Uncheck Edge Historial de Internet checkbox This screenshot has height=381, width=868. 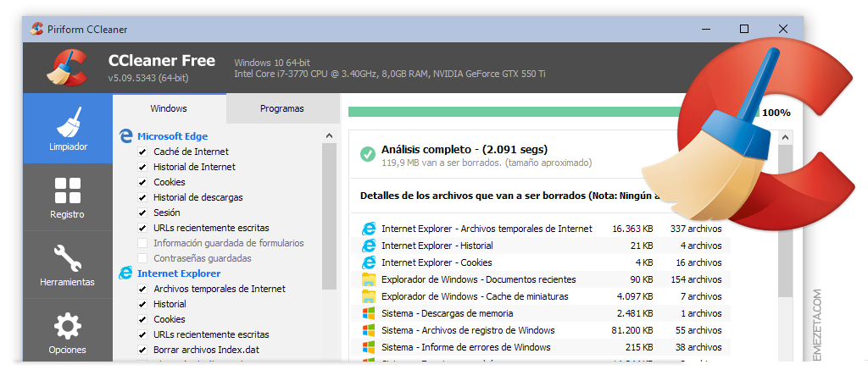142,167
